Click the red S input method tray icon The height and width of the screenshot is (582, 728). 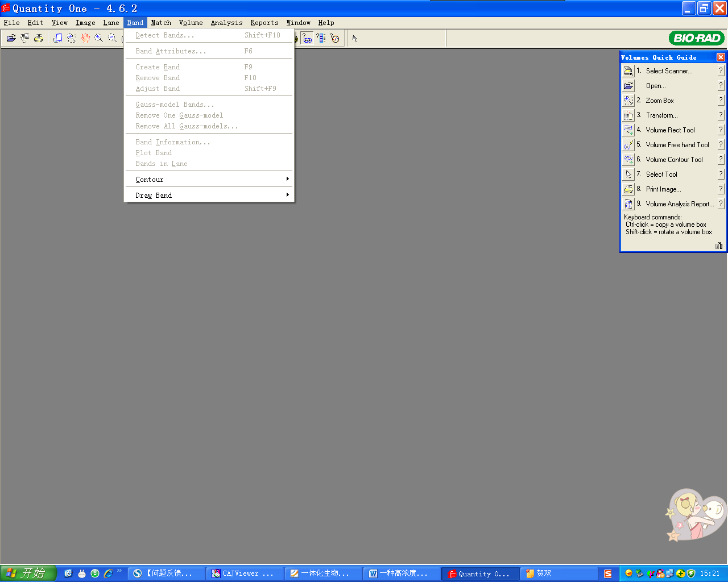point(608,573)
